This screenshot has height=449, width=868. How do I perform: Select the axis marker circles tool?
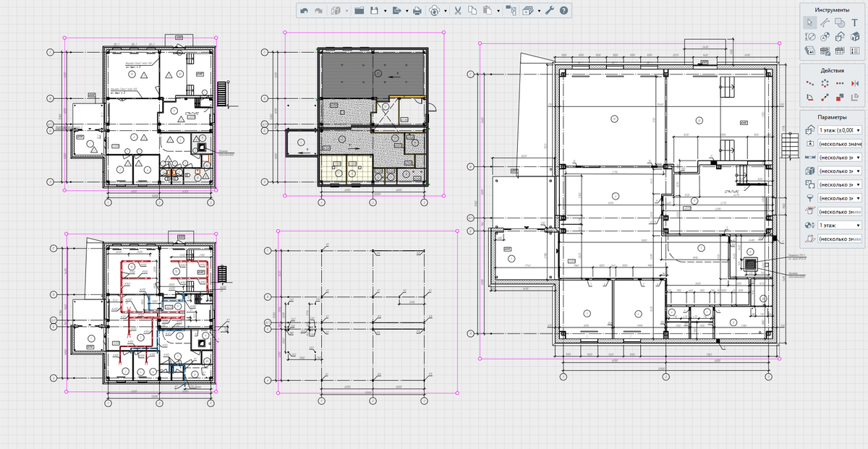coord(825,37)
